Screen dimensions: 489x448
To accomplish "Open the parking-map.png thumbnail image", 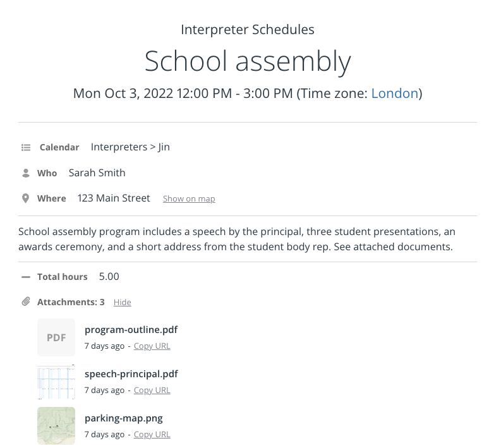I will (x=56, y=426).
